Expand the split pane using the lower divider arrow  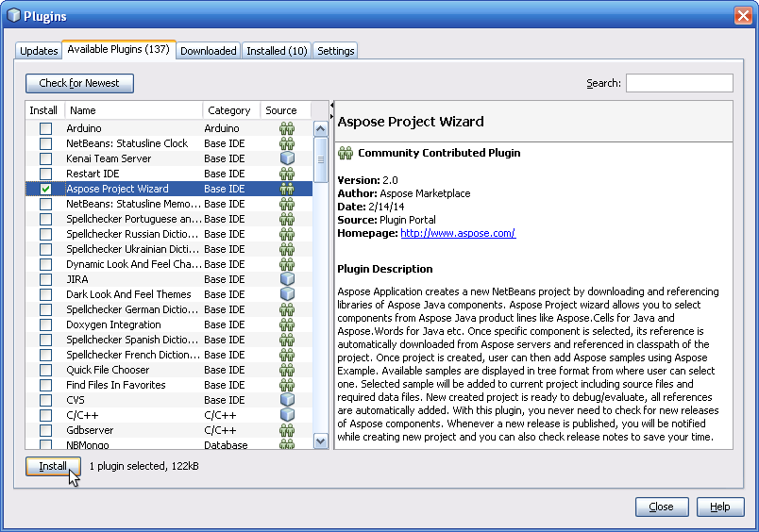[x=332, y=116]
